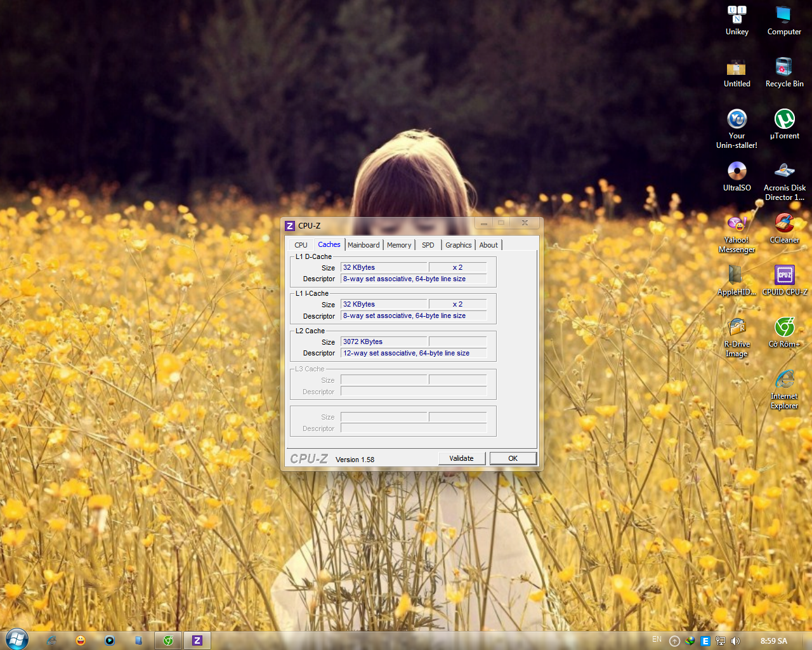The image size is (812, 650).
Task: Click the EN language indicator
Action: [x=657, y=639]
